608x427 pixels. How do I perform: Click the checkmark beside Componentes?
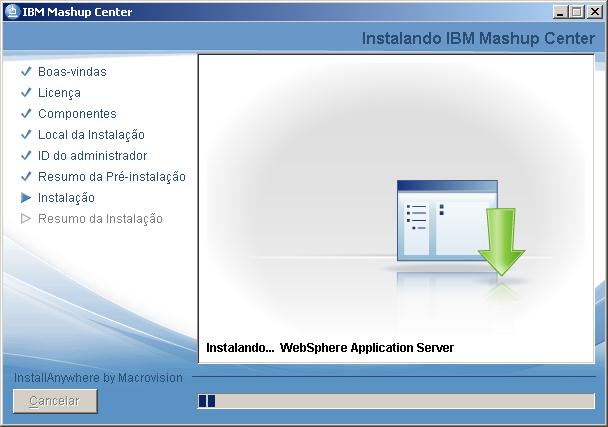tap(26, 113)
